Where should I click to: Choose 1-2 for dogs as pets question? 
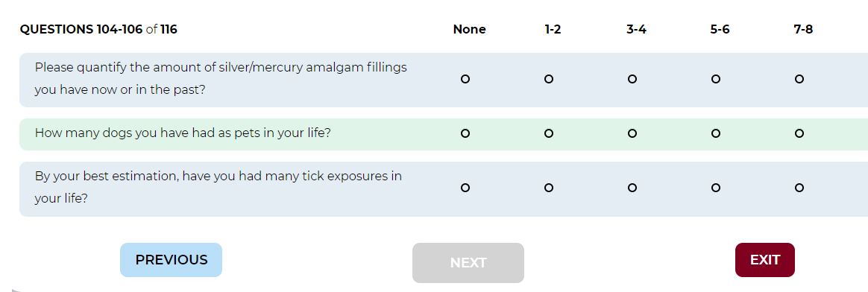click(x=549, y=133)
